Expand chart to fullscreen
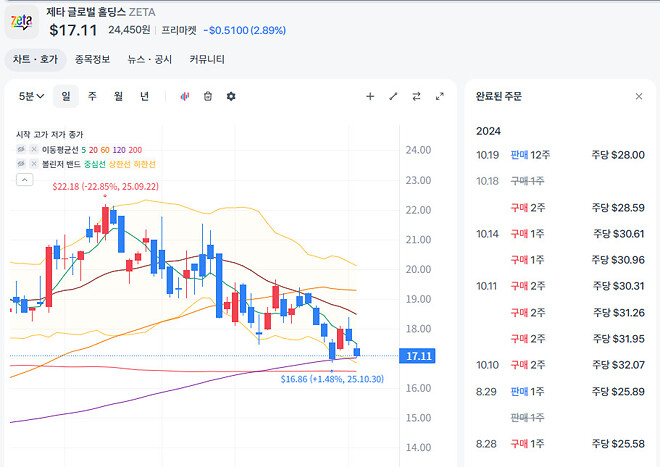 pyautogui.click(x=440, y=96)
